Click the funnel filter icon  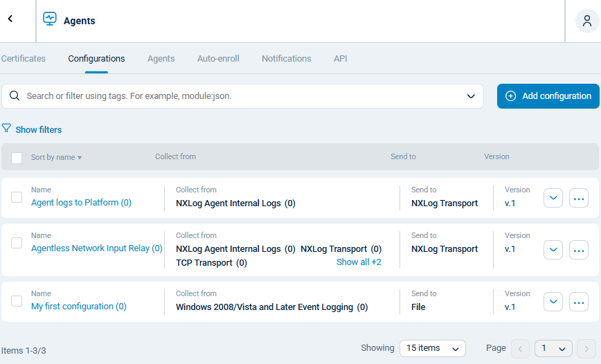click(6, 128)
